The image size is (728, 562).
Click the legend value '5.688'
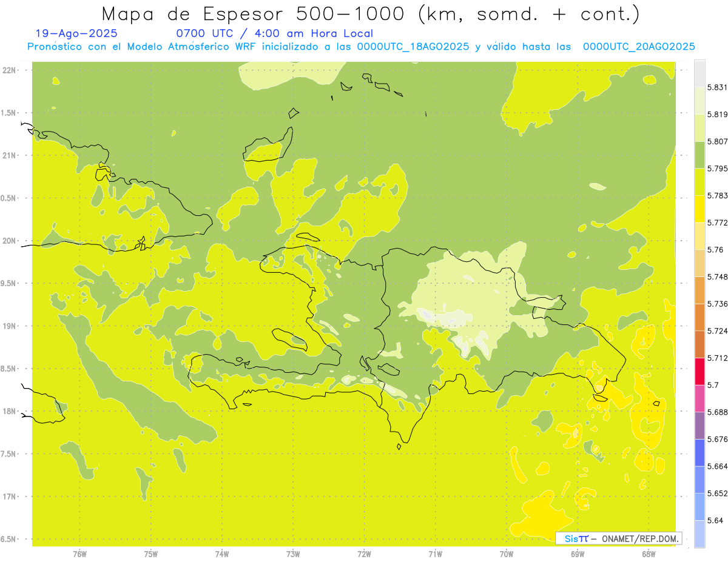(718, 412)
